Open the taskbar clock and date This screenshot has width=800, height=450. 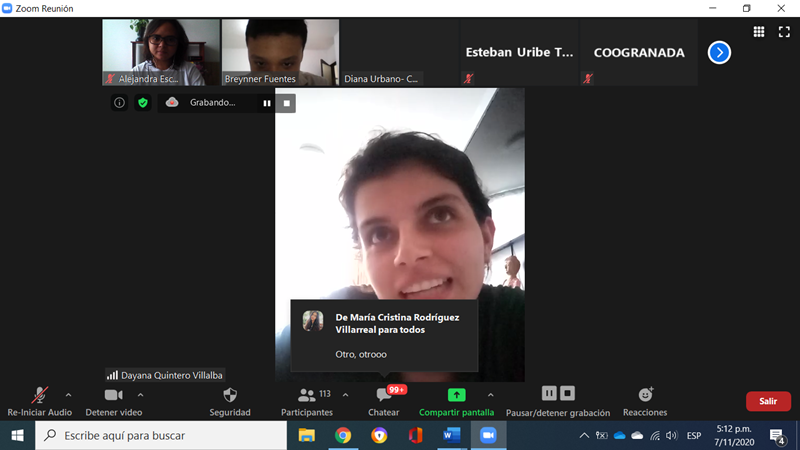734,436
